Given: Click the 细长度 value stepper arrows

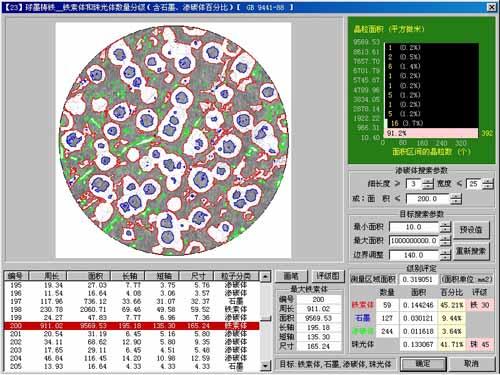Looking at the screenshot, I should pyautogui.click(x=428, y=184).
